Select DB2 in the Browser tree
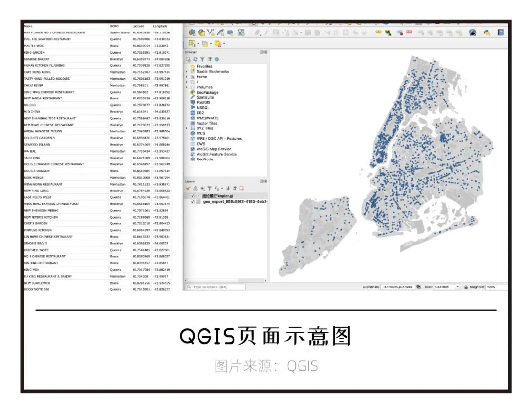The height and width of the screenshot is (413, 532). (x=197, y=113)
